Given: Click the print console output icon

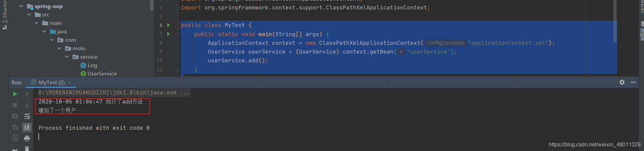Looking at the screenshot, I should (x=27, y=138).
